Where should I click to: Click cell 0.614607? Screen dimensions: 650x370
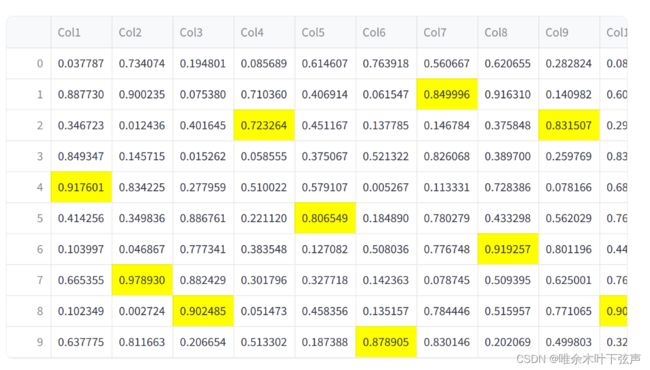(325, 63)
